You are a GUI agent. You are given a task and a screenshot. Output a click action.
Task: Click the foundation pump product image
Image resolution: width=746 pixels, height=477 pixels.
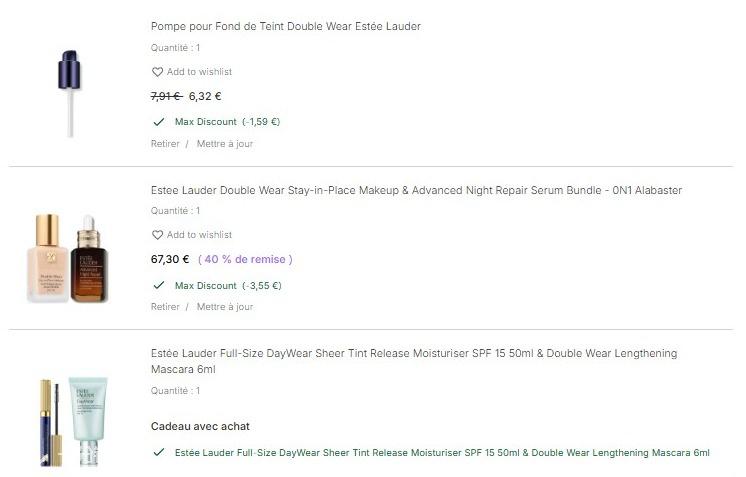coord(68,93)
